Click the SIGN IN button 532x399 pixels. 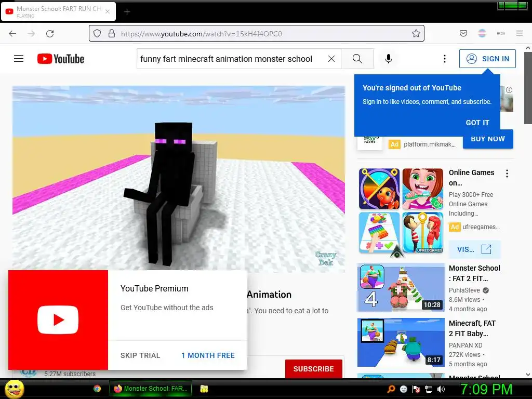(487, 59)
